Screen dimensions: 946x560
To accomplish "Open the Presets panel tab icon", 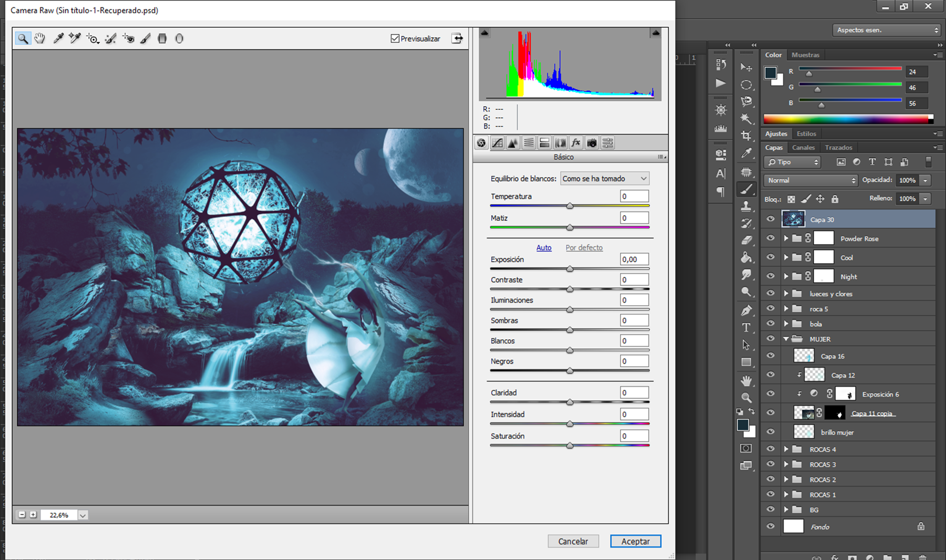I will click(608, 143).
